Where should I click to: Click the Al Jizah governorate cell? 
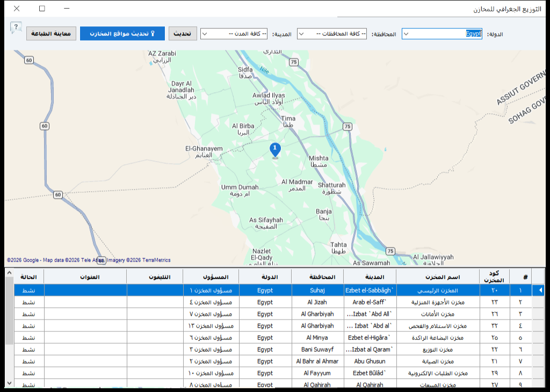(x=317, y=302)
